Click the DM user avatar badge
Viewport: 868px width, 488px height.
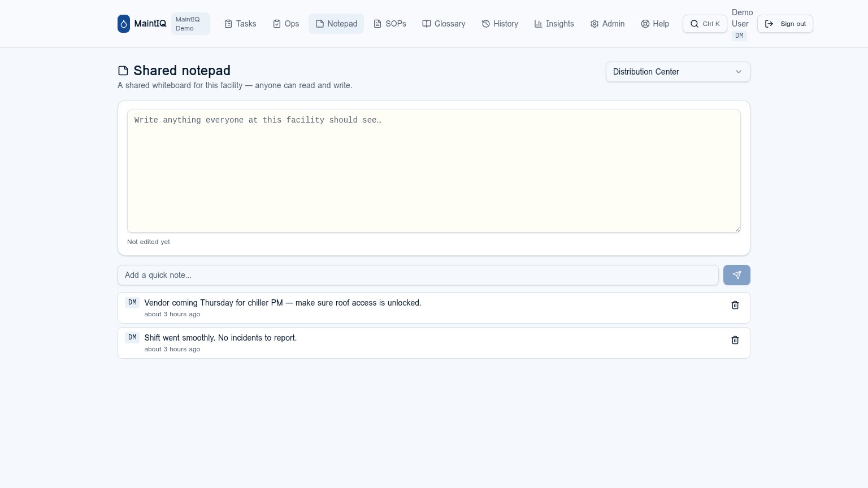(x=739, y=36)
